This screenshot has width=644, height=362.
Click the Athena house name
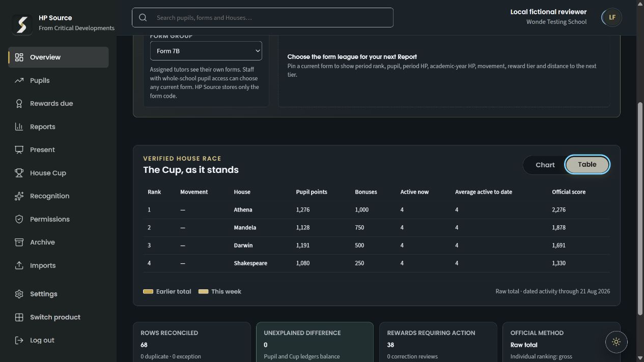pos(243,209)
